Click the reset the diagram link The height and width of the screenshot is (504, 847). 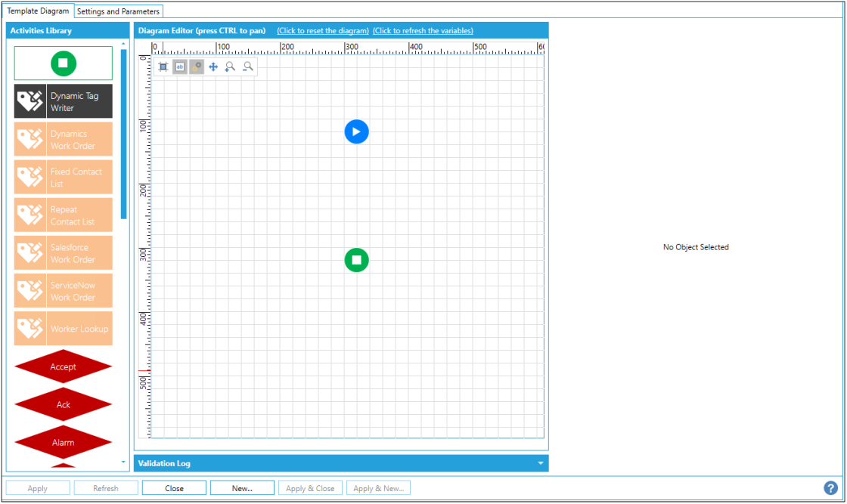323,31
